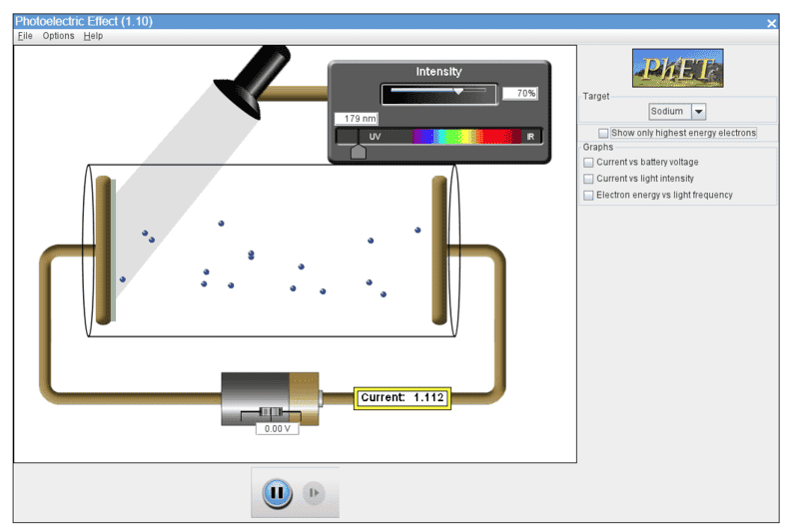Viewport: 799px width, 532px height.
Task: Open the File menu
Action: pyautogui.click(x=25, y=36)
